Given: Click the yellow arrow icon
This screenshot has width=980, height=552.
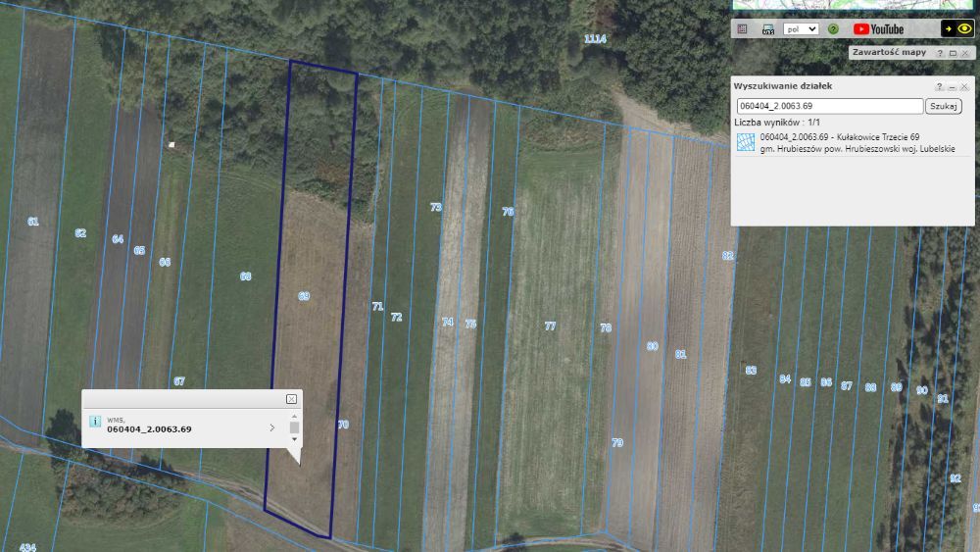Looking at the screenshot, I should pyautogui.click(x=948, y=28).
